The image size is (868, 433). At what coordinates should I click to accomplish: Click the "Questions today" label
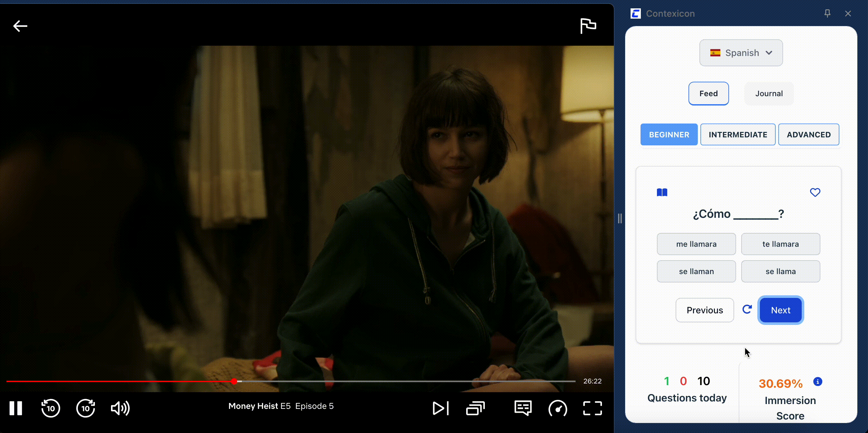(687, 398)
